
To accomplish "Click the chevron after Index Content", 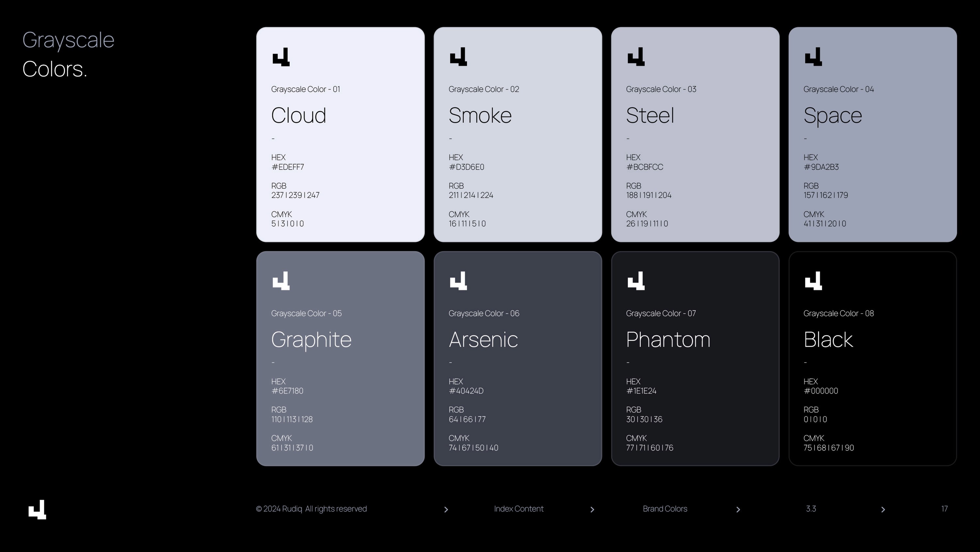I will point(592,510).
